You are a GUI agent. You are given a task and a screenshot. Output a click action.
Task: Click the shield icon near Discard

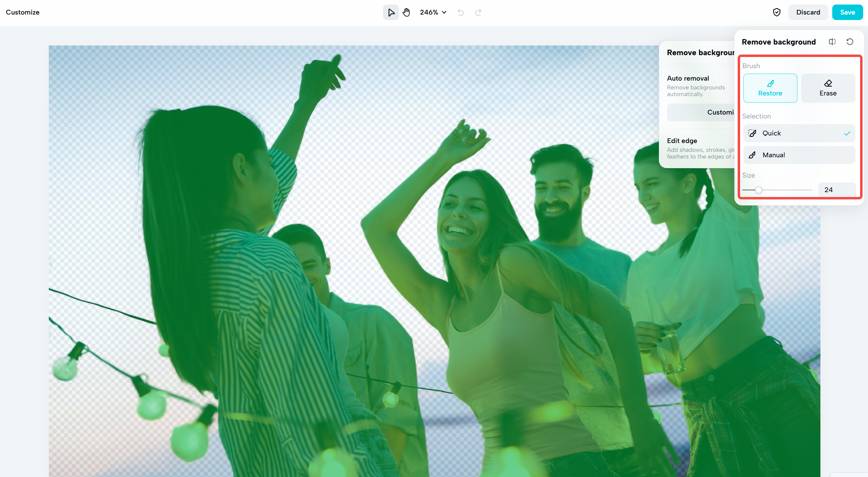777,12
